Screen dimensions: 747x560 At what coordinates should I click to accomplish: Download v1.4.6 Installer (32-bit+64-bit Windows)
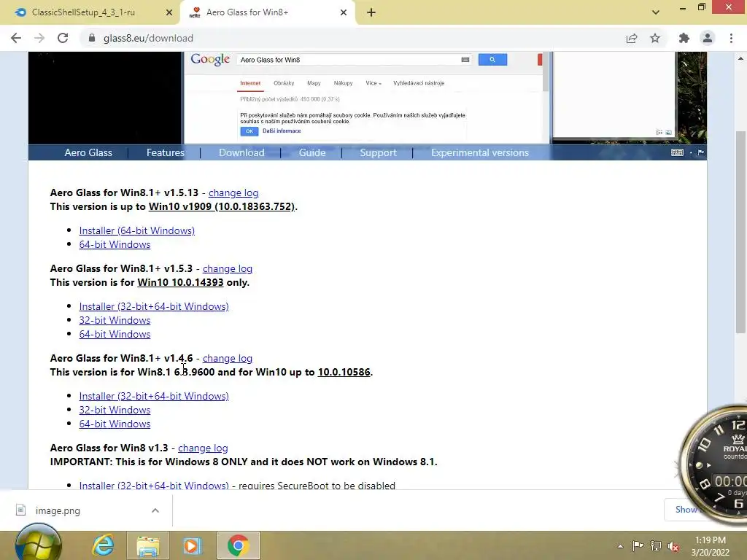point(154,396)
